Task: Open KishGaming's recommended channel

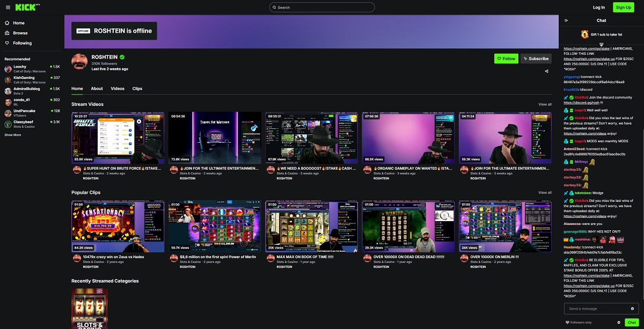Action: coord(32,79)
